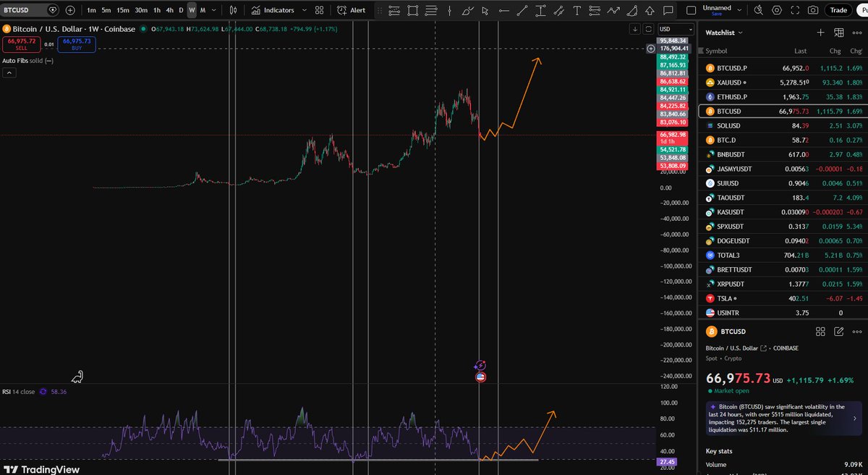Image resolution: width=868 pixels, height=475 pixels.
Task: Open quick search magnifier icon
Action: 758,10
